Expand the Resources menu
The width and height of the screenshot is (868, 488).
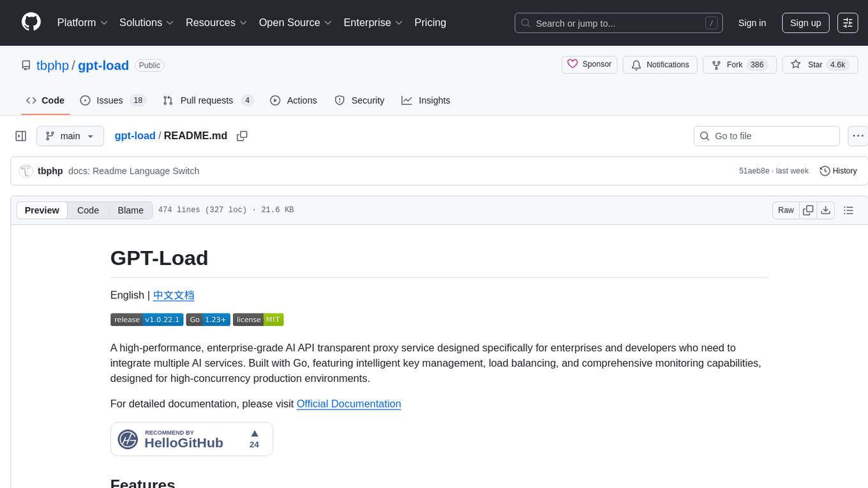(x=216, y=22)
